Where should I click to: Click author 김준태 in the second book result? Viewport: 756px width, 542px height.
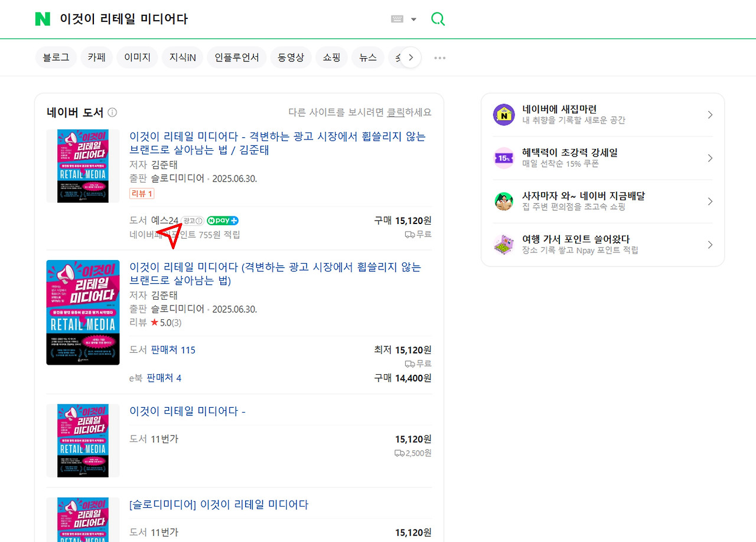[164, 295]
